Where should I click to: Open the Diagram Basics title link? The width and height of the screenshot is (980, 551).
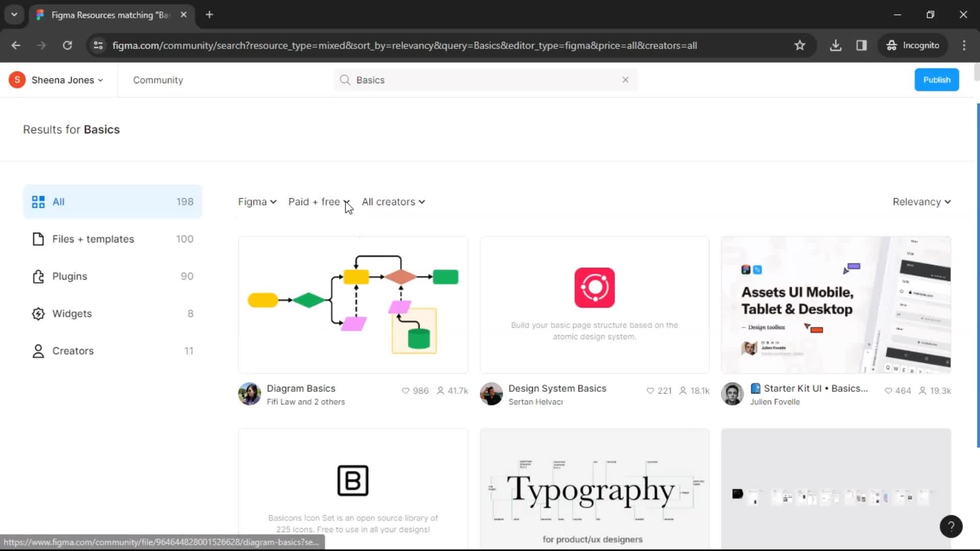[x=301, y=388]
